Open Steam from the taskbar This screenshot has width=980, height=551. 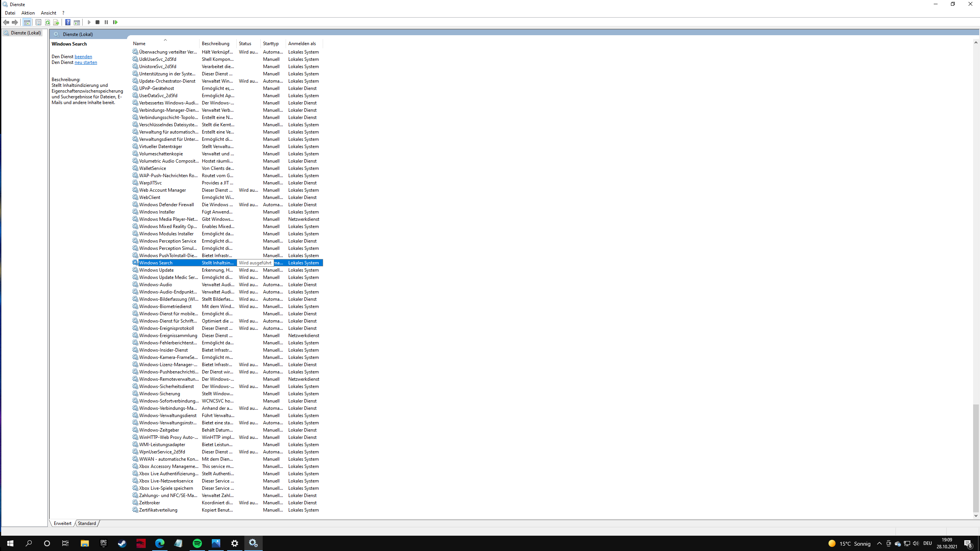(x=122, y=543)
